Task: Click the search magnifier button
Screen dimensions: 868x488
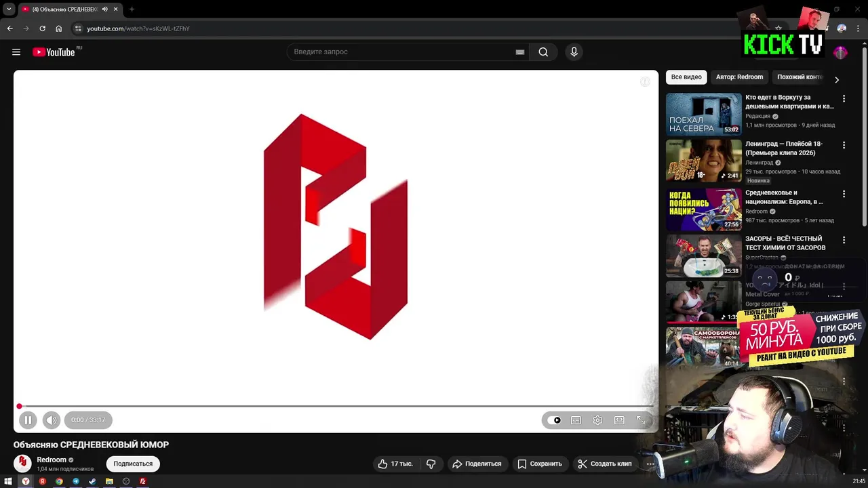Action: tap(543, 52)
